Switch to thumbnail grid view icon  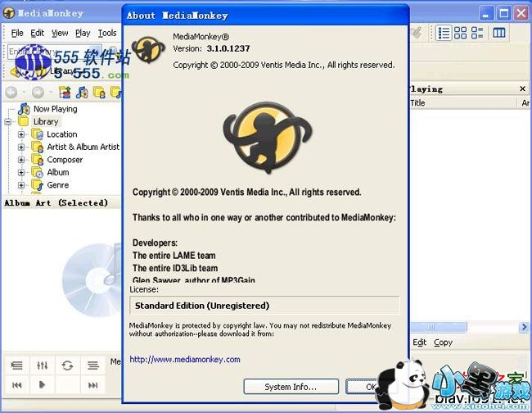[461, 33]
